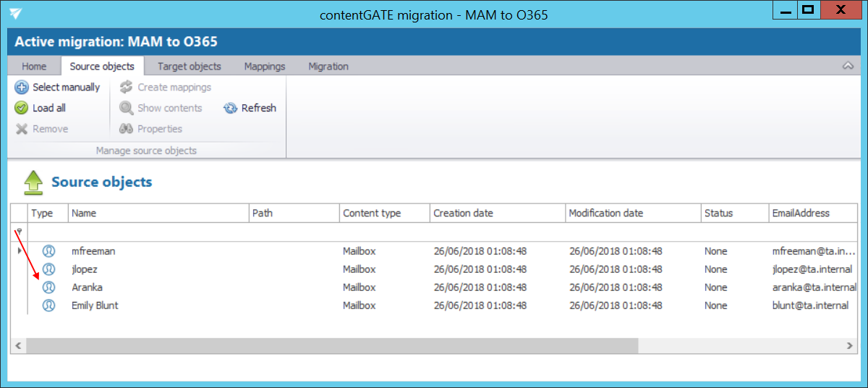This screenshot has height=388, width=868.
Task: Click the mailbox icon beside jlopez
Action: point(48,269)
